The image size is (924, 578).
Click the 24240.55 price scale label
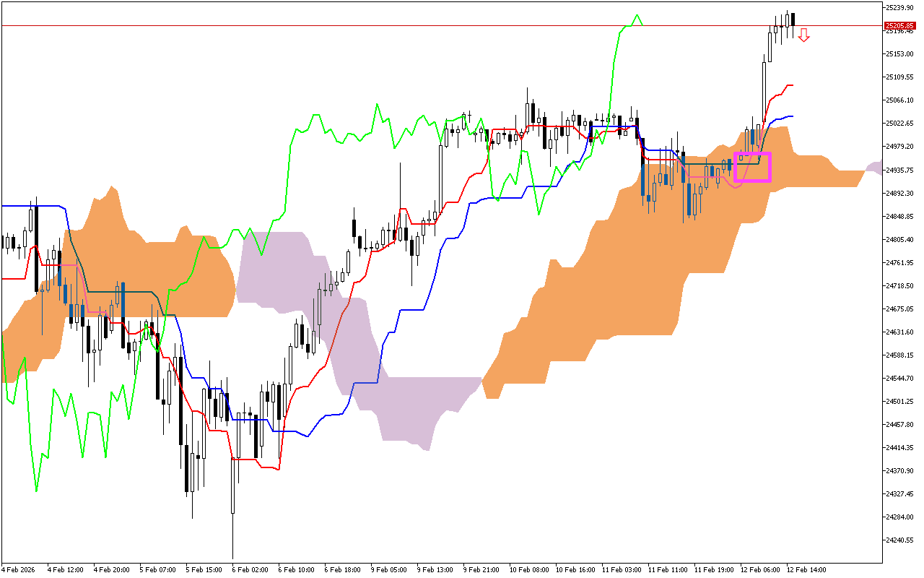[899, 540]
